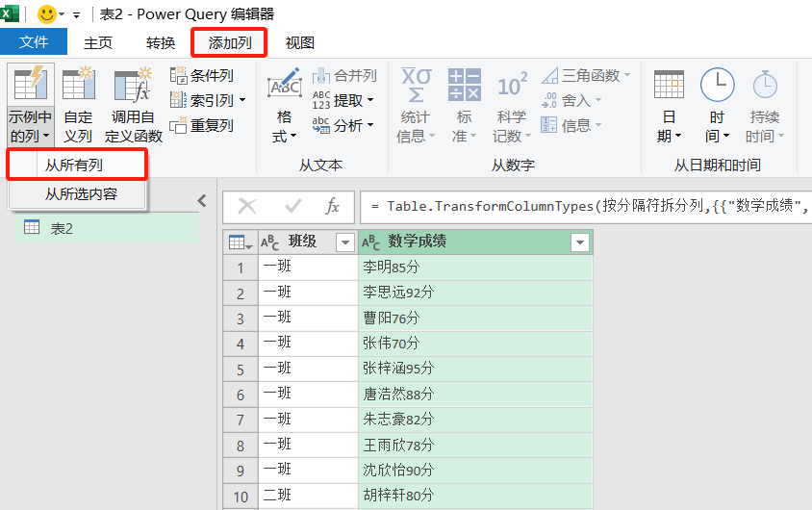The image size is (812, 510).
Task: Click the ABC type icon of 班级
Action: point(269,242)
